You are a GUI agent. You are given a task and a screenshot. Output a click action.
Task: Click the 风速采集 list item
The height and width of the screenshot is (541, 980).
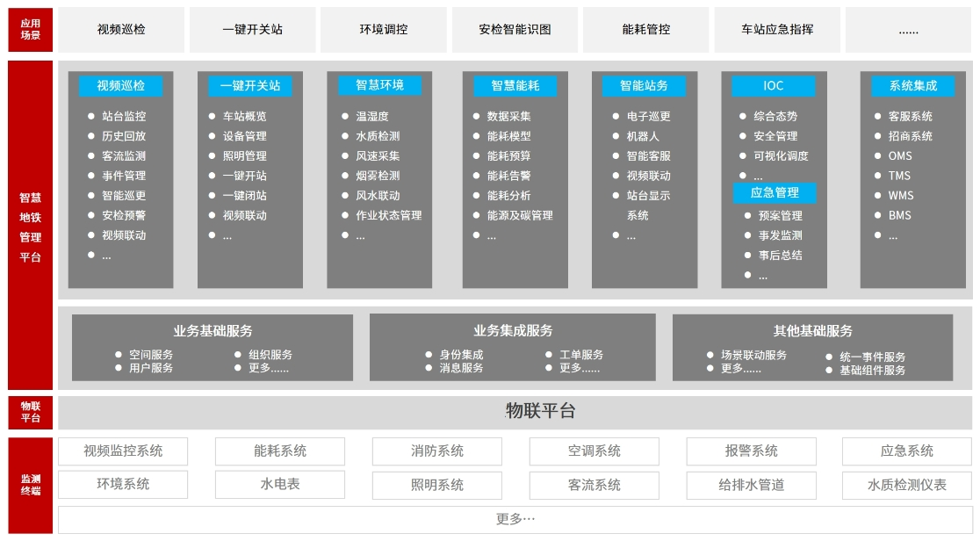coord(378,155)
